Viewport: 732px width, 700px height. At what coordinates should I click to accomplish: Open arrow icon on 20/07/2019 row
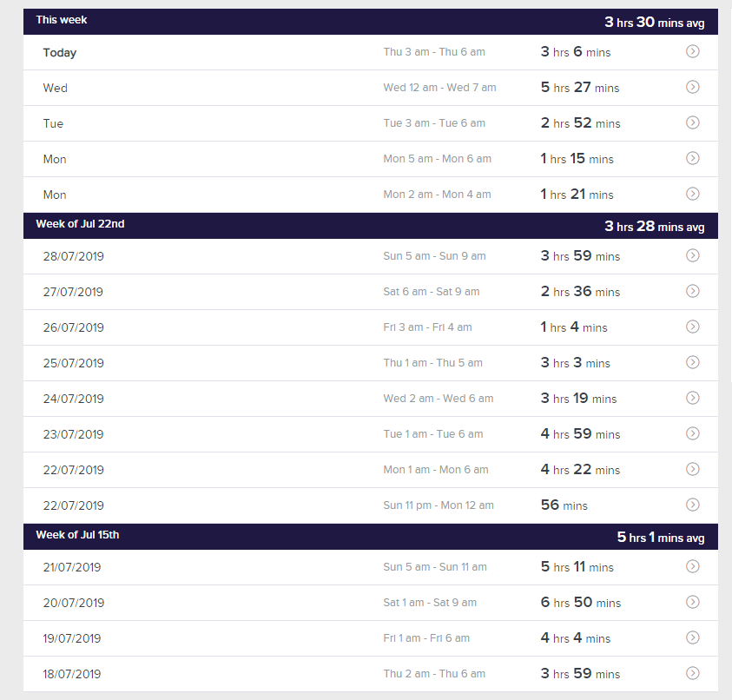coord(692,603)
